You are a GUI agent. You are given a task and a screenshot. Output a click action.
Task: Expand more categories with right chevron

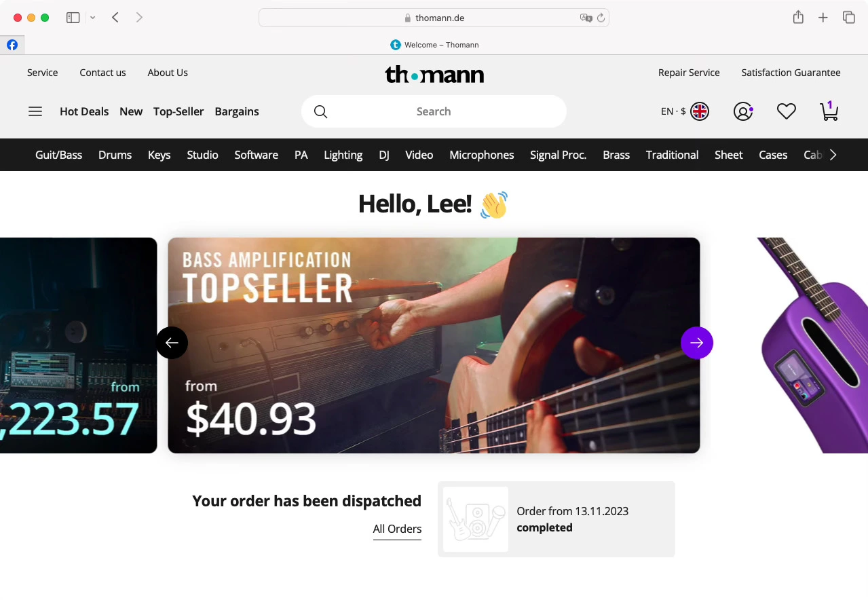coord(833,155)
